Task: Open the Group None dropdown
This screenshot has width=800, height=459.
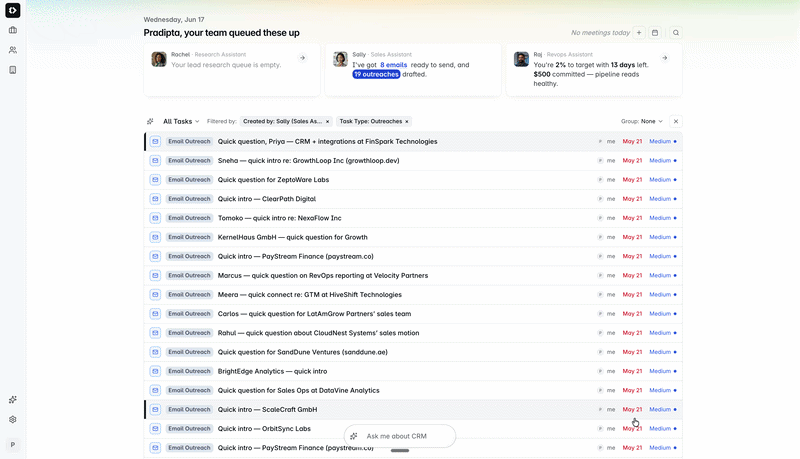Action: (642, 121)
